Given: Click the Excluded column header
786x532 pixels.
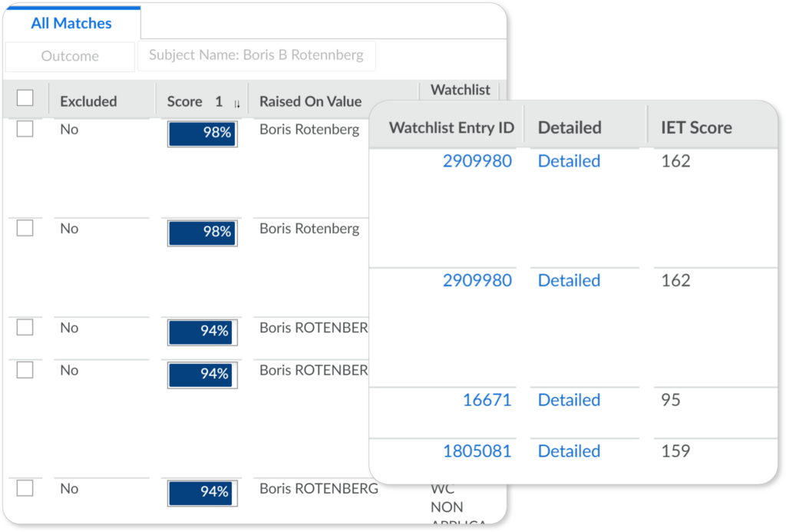Looking at the screenshot, I should 88,101.
